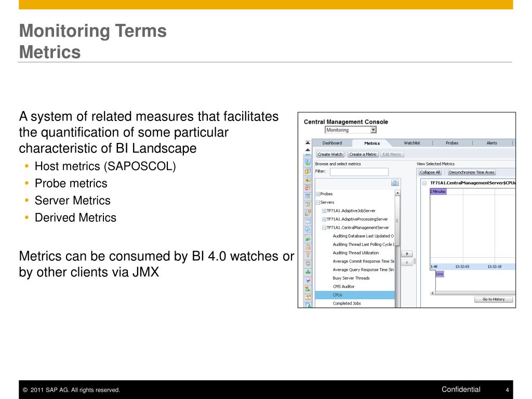Viewport: 532px width, 399px height.
Task: Click the Collapse All button
Action: (x=430, y=172)
